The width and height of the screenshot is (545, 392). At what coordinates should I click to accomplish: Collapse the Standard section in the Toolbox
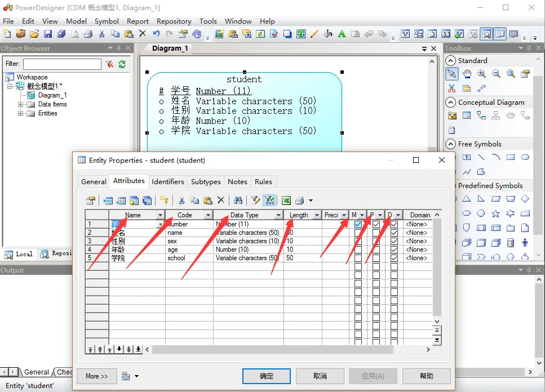451,60
